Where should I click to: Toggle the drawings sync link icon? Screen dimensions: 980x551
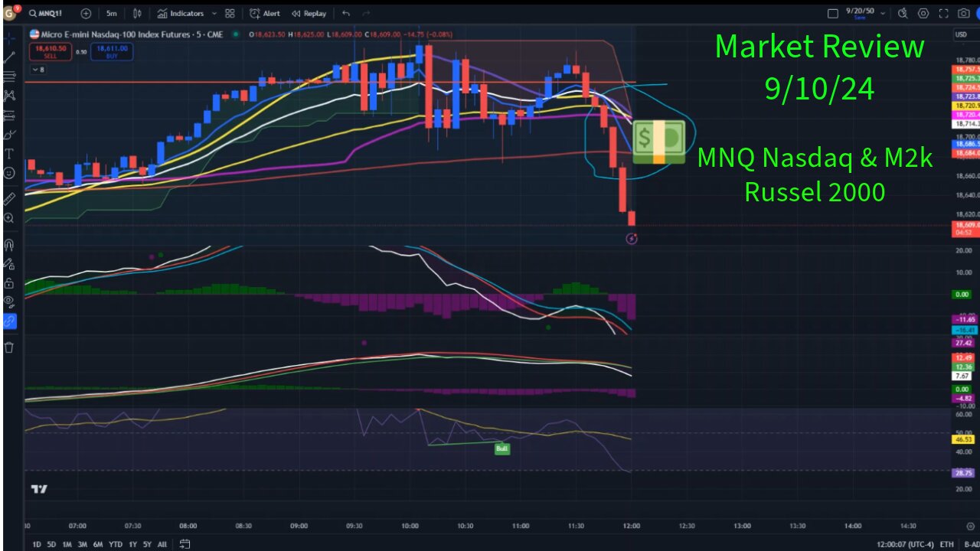[x=9, y=322]
